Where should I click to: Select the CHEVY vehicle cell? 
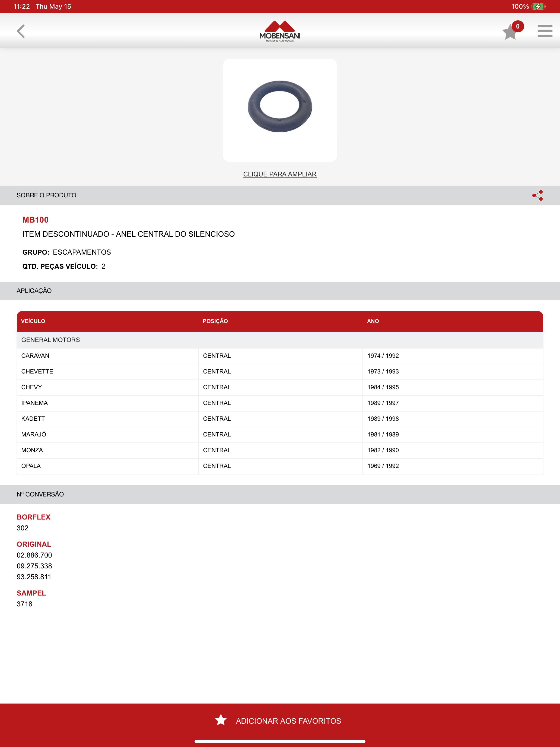tap(108, 387)
